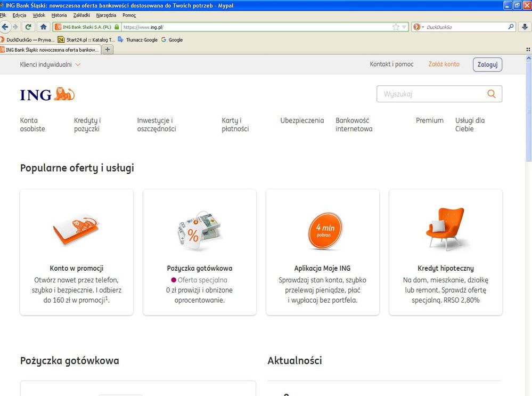Open the Załóż konto link
The width and height of the screenshot is (532, 396).
[444, 64]
